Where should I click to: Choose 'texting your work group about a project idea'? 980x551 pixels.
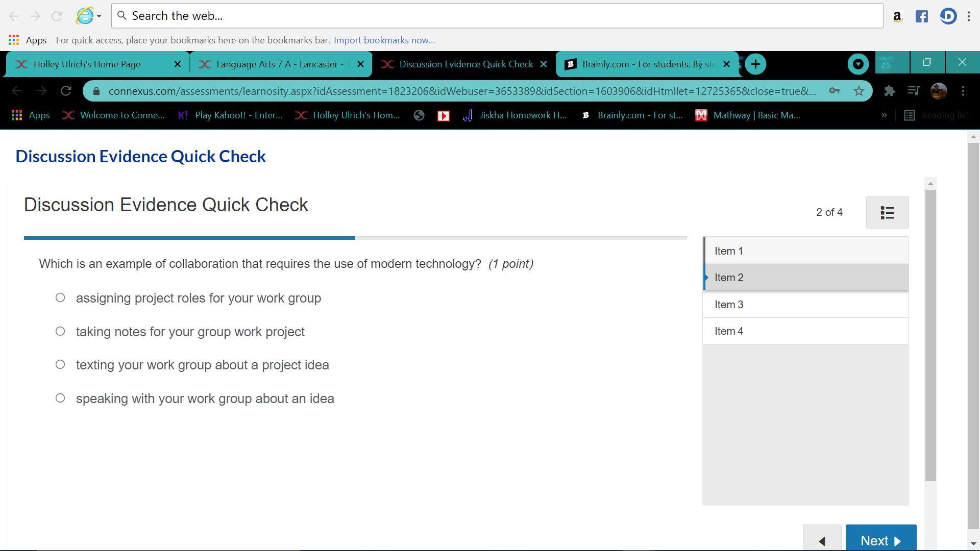60,364
